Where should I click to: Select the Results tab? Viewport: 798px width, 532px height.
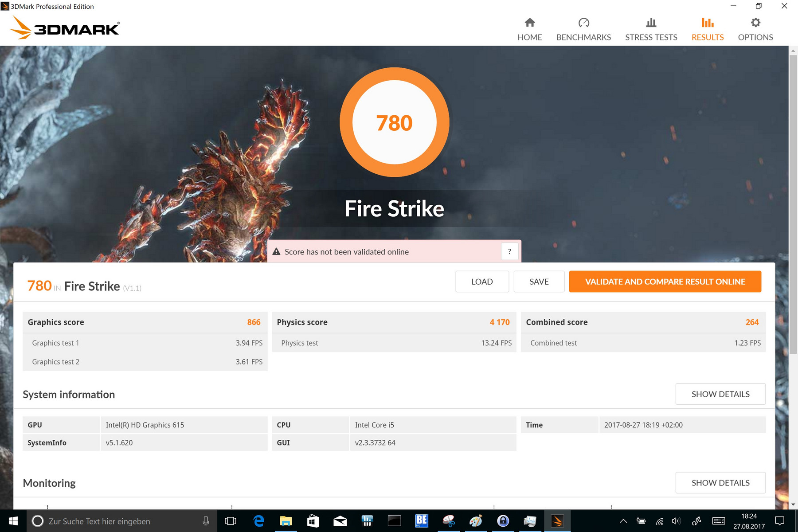pos(708,30)
